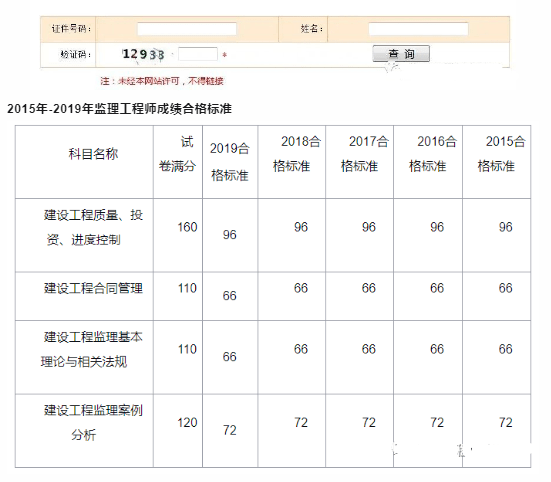Viewport: 551px width, 482px height.
Task: Click 2017 score 66 in 合同管理 row
Action: (369, 288)
